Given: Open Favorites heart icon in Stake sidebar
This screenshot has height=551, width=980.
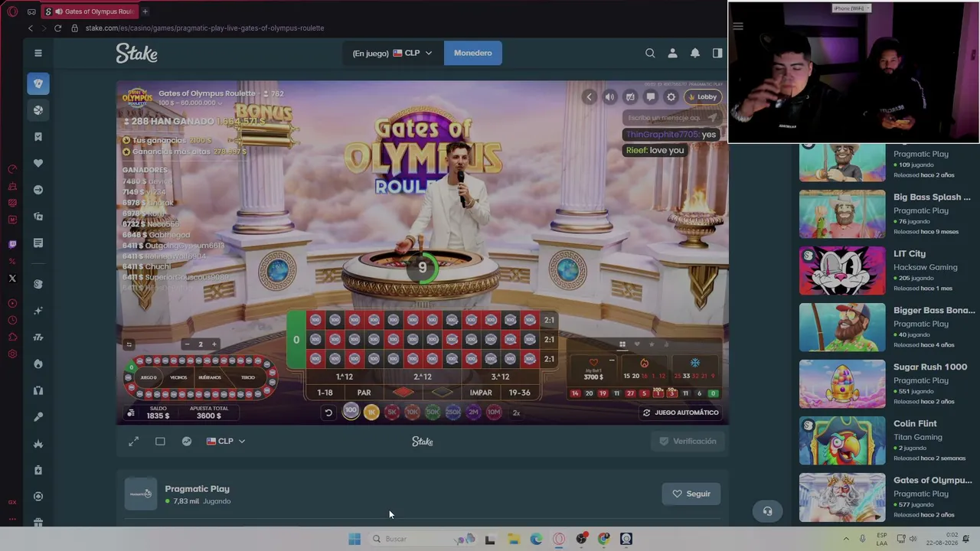Looking at the screenshot, I should [38, 163].
